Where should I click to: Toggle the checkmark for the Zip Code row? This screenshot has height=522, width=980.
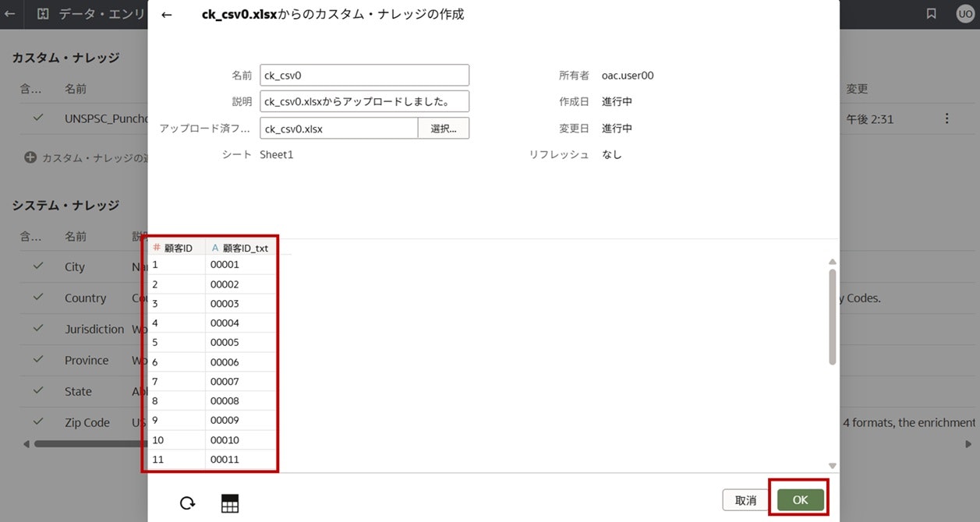tap(37, 422)
